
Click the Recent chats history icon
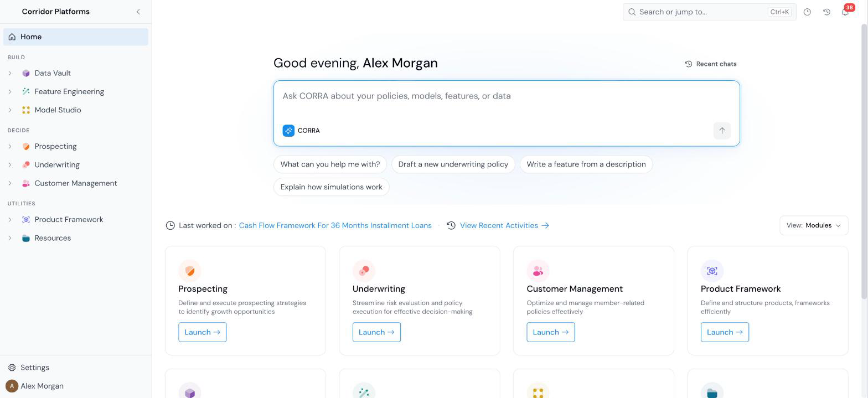click(689, 64)
